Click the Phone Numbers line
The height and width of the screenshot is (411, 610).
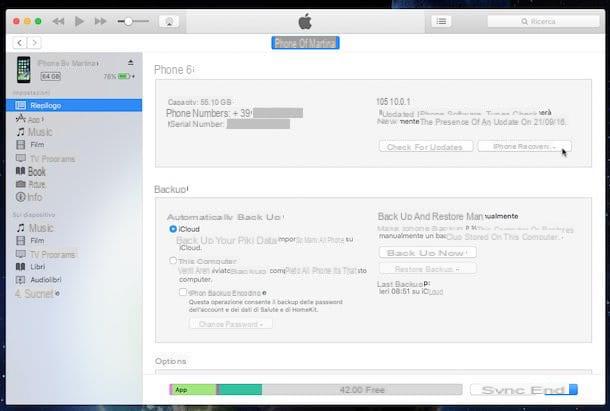tap(234, 113)
